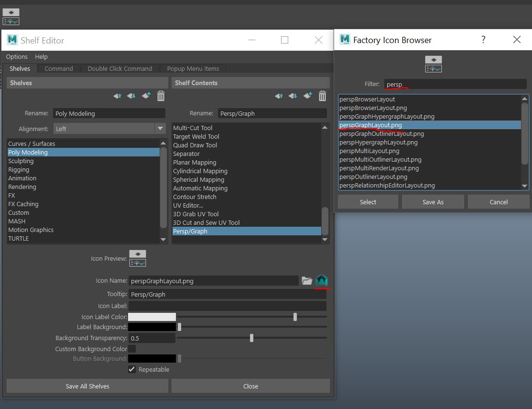Click the empty Icon Label field

(x=228, y=306)
